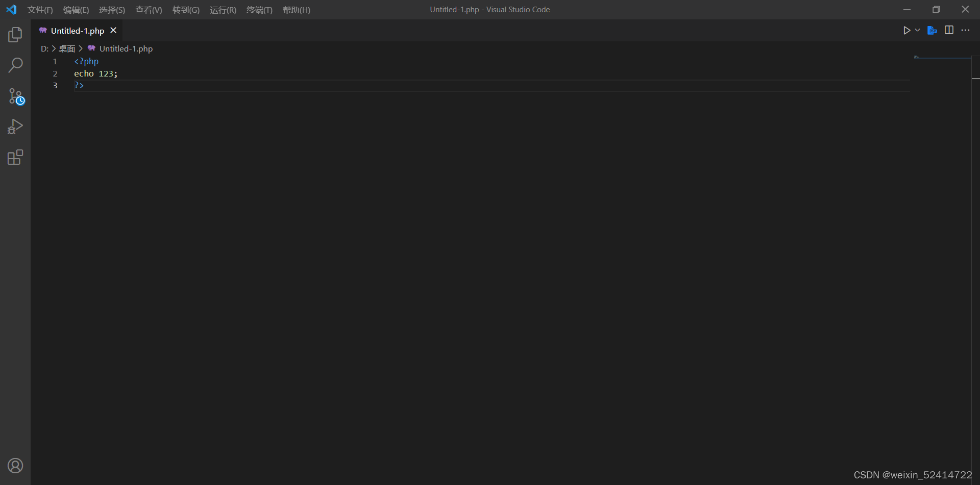Click the Open Changes editor icon

tap(932, 30)
